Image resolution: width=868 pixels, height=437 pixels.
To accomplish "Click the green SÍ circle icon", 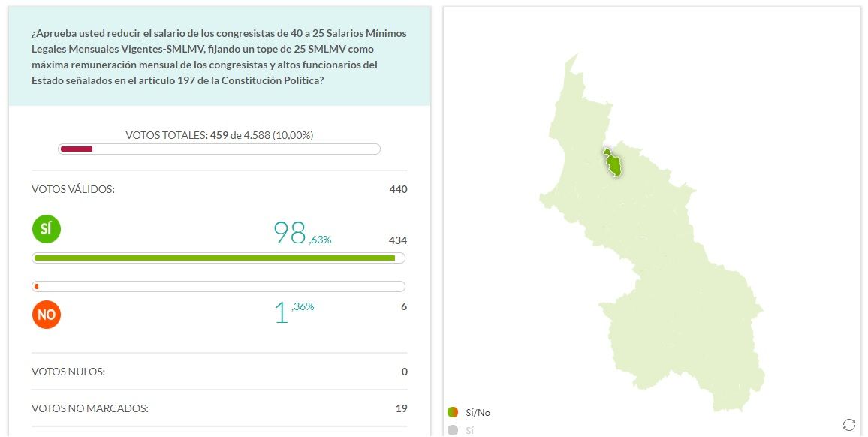I will point(47,228).
